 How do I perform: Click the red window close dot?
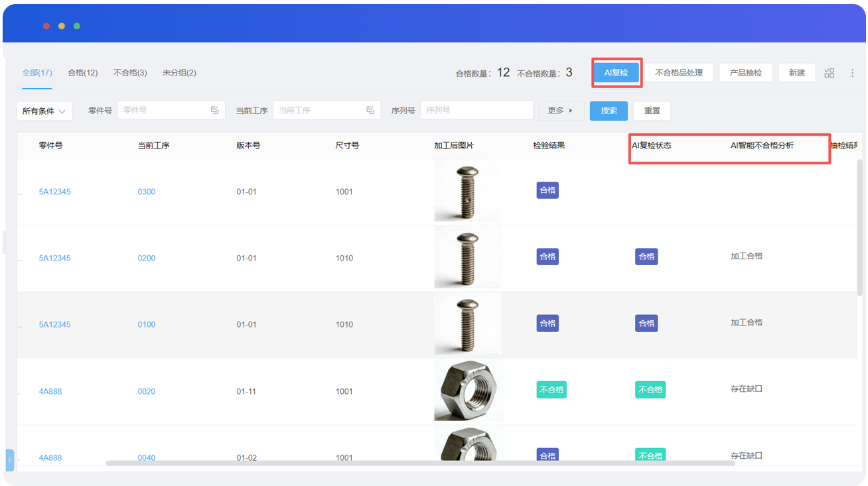(x=46, y=26)
